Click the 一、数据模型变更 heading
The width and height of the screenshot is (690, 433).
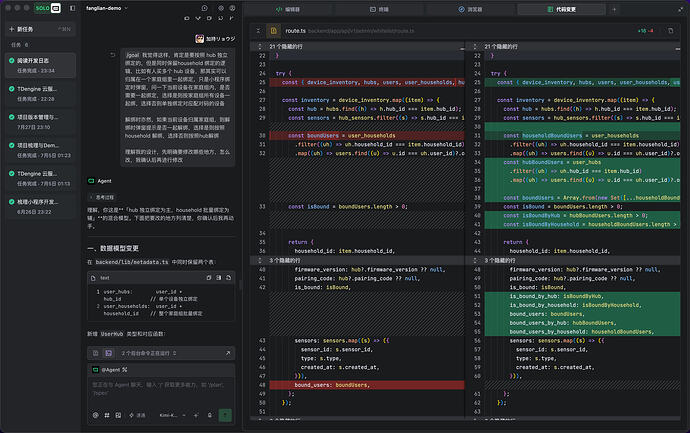click(113, 248)
